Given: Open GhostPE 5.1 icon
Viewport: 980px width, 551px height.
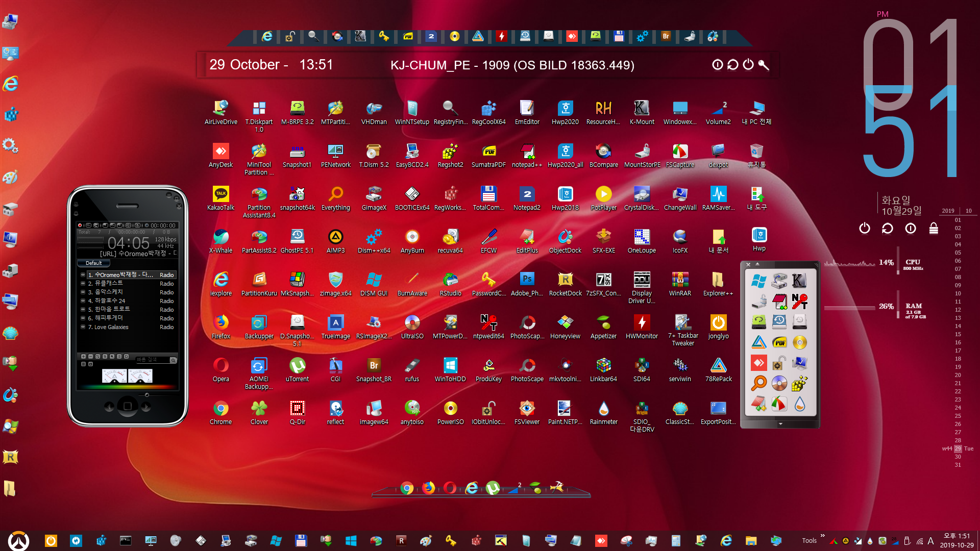Looking at the screenshot, I should pos(297,241).
